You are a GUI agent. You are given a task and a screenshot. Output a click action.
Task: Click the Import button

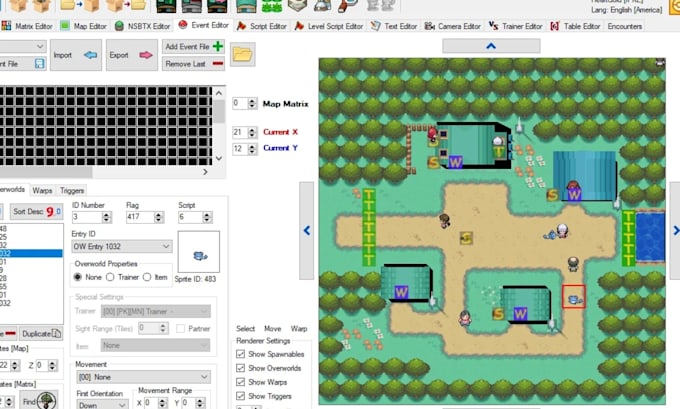click(75, 55)
